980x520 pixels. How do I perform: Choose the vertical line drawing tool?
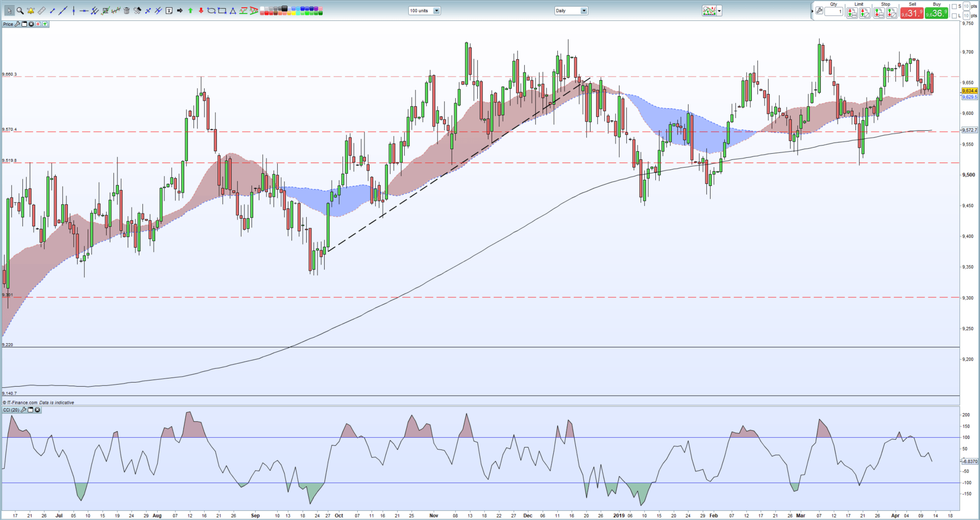click(73, 11)
